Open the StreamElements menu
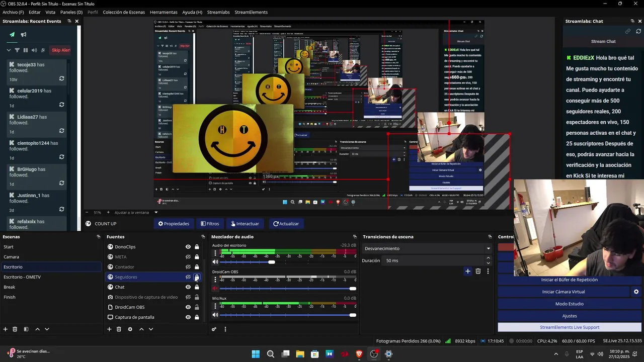Viewport: 644px width, 362px height. click(x=251, y=12)
